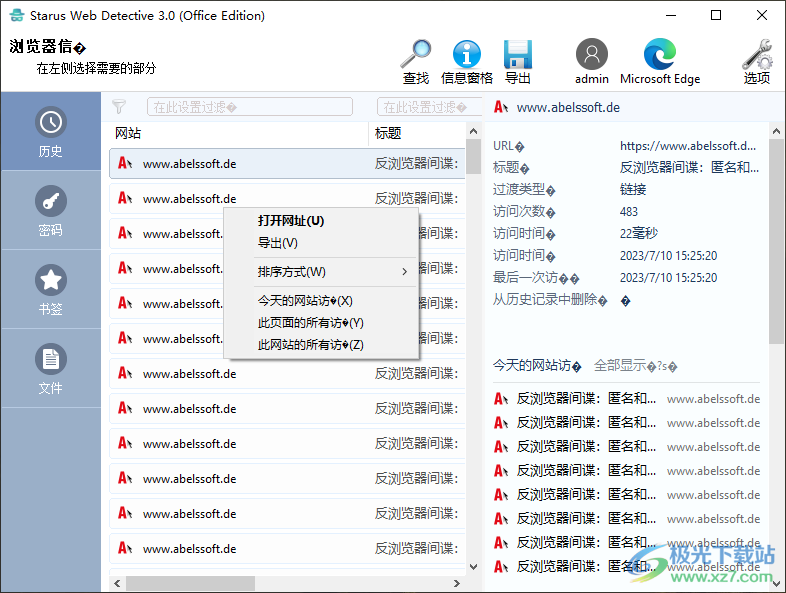Click the 22毫秒 duration value

tap(639, 233)
